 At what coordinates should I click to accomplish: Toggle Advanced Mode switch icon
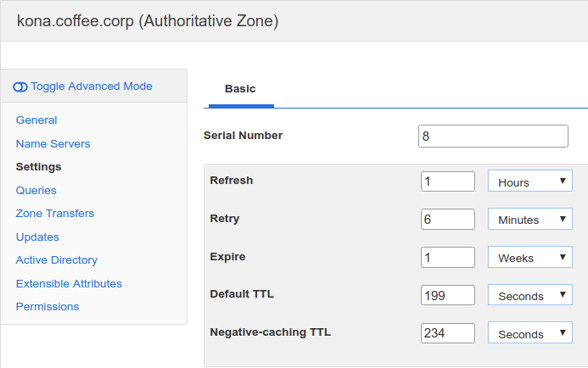(x=20, y=86)
